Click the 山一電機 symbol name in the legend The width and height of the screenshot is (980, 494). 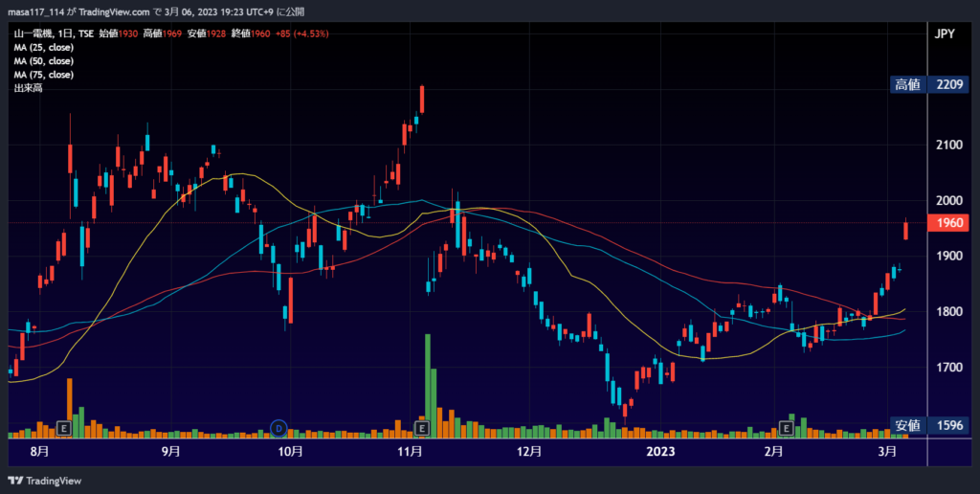coord(32,34)
